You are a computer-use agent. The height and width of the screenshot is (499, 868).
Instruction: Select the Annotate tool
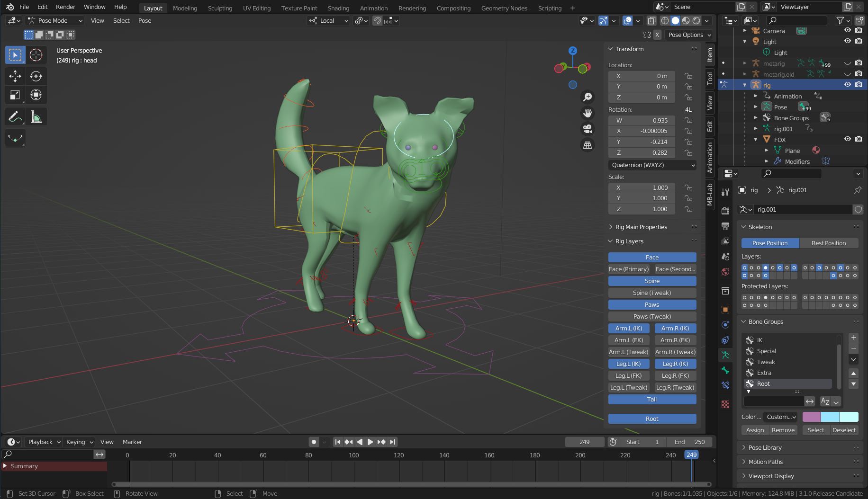15,116
